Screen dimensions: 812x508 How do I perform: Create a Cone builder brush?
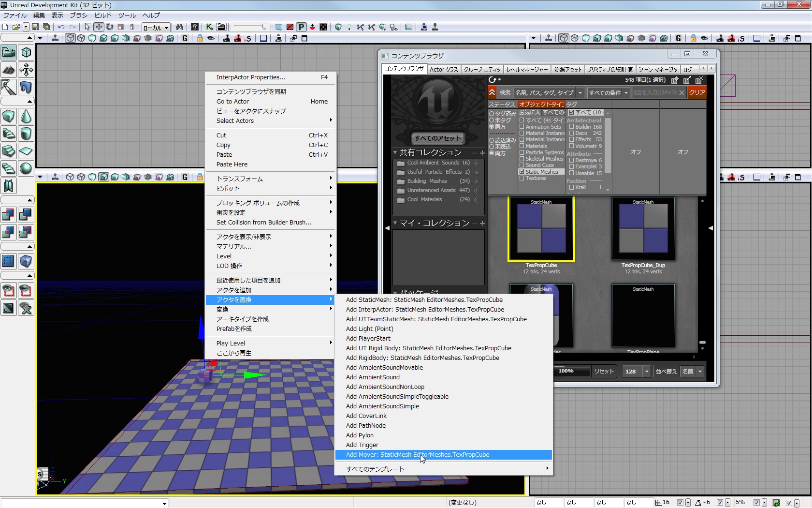point(26,116)
